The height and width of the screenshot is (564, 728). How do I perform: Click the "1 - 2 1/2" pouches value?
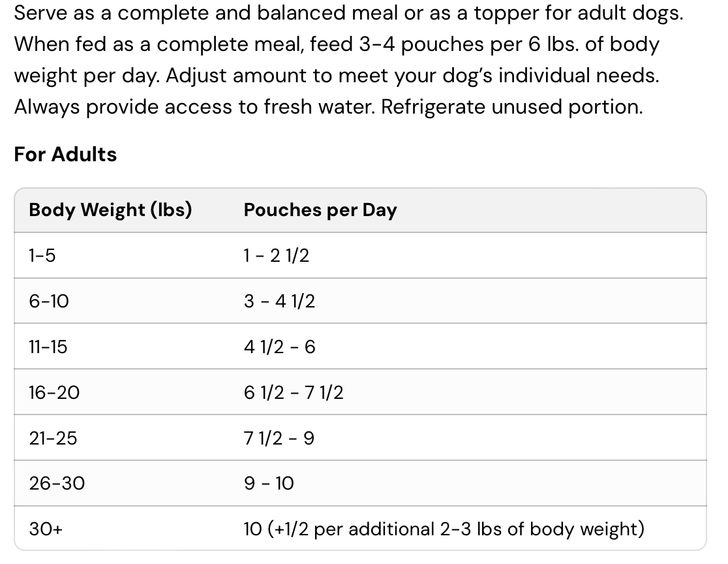tap(276, 256)
